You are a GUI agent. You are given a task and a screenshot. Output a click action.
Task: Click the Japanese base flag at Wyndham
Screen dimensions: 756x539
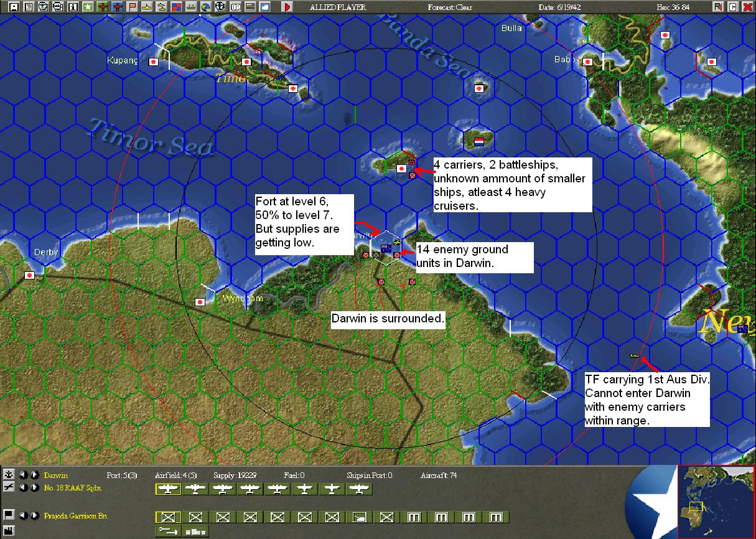tap(200, 302)
